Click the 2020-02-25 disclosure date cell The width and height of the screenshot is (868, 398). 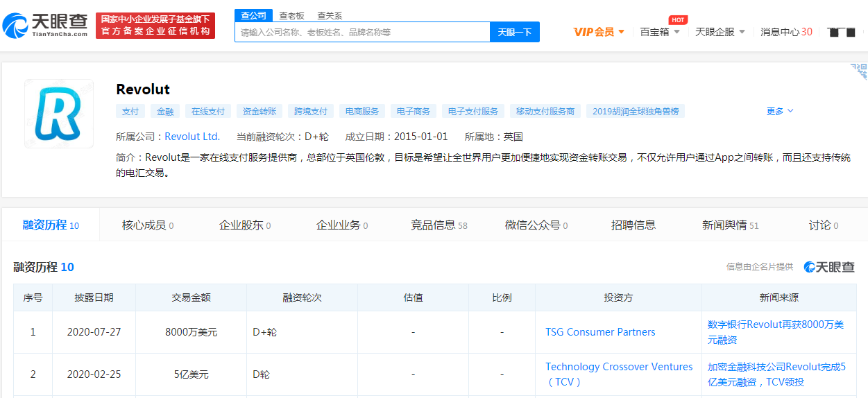(94, 374)
